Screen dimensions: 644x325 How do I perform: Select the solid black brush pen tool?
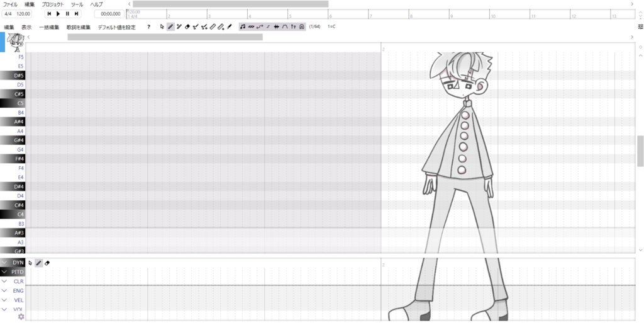(230, 26)
